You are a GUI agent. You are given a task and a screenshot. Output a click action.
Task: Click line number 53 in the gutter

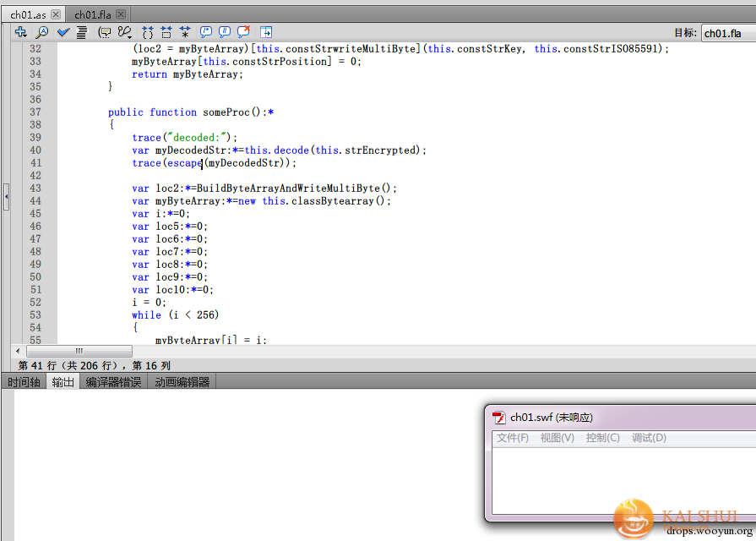pos(35,314)
